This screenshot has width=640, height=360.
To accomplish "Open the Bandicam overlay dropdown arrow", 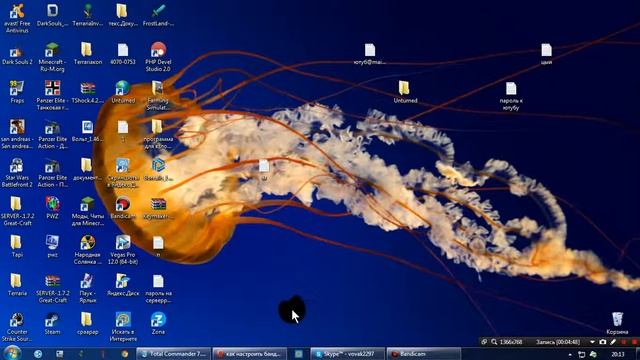I will click(x=592, y=342).
